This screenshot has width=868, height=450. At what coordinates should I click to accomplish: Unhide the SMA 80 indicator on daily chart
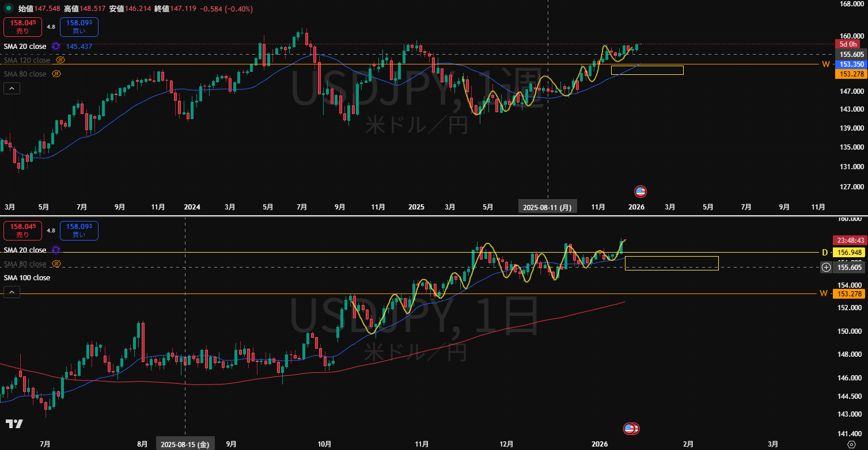click(x=56, y=264)
